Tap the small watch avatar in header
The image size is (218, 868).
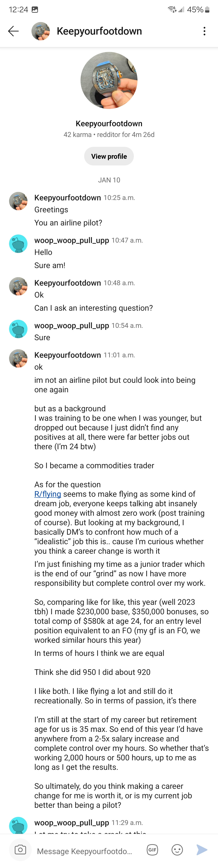coord(40,31)
